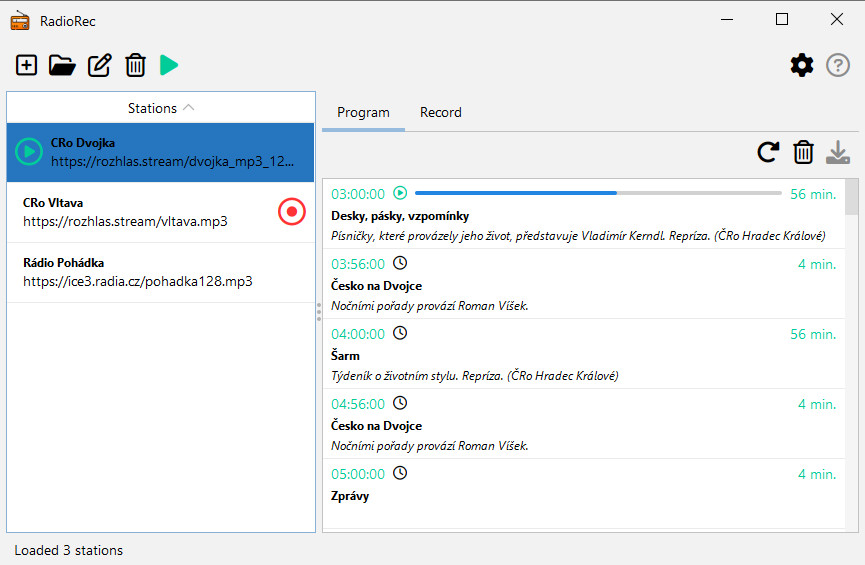Collapse the Stations header chevron
The height and width of the screenshot is (565, 865).
point(189,108)
